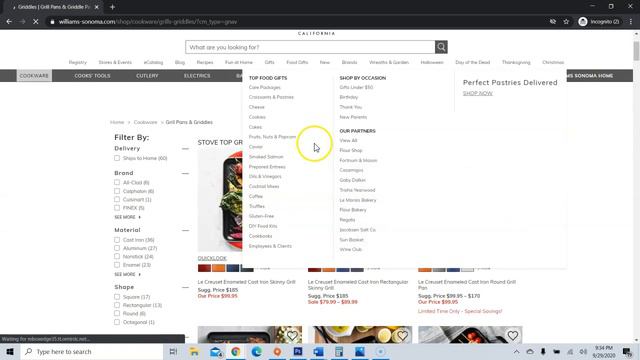The width and height of the screenshot is (640, 360).
Task: Switch to Chrome on taskbar
Action: 236,351
